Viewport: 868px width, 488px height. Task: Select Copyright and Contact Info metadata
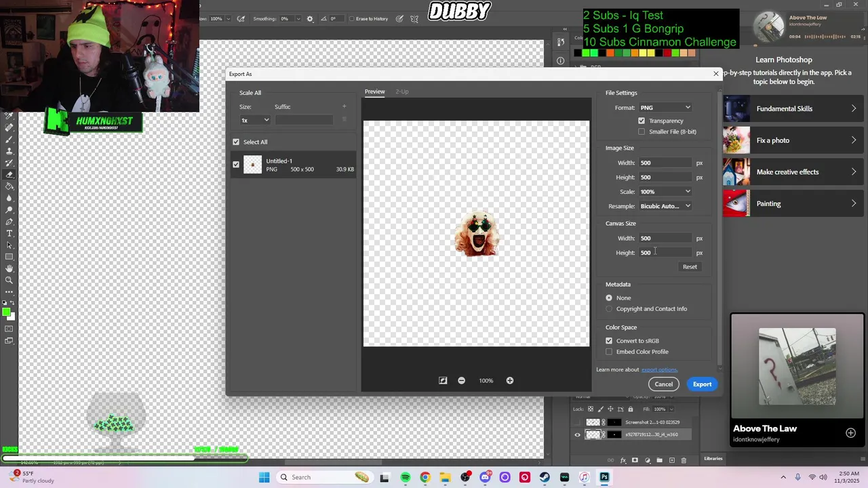609,308
